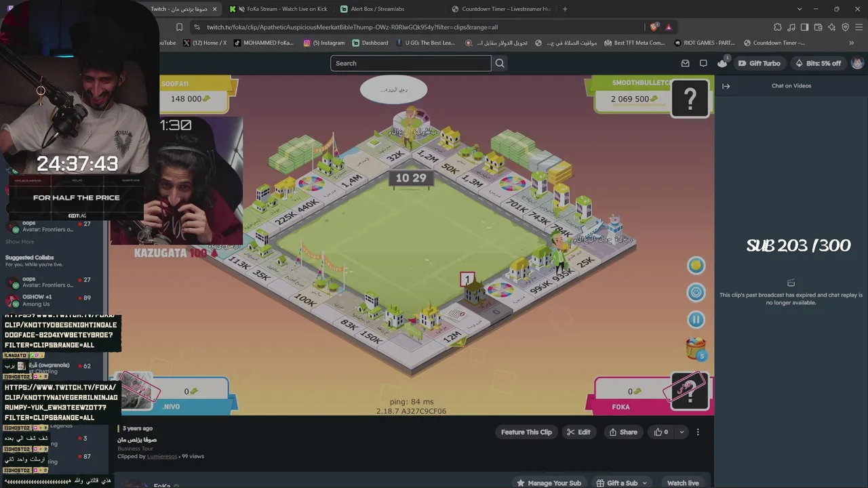Open a new browser tab
868x488 pixels.
565,9
